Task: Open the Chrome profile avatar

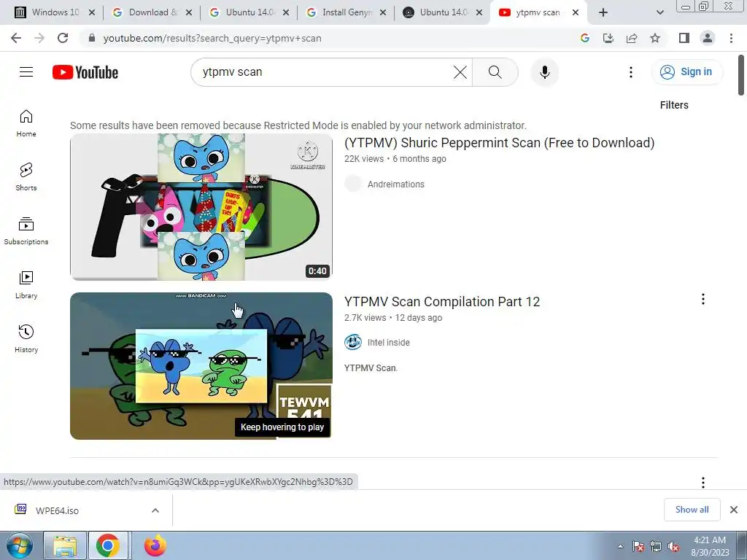Action: 708,38
